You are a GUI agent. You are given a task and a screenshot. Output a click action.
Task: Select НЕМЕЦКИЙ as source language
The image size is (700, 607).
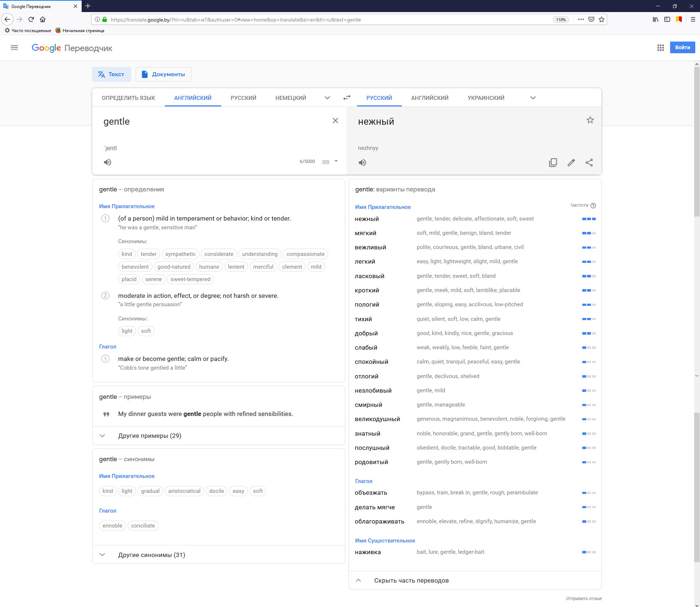click(291, 98)
